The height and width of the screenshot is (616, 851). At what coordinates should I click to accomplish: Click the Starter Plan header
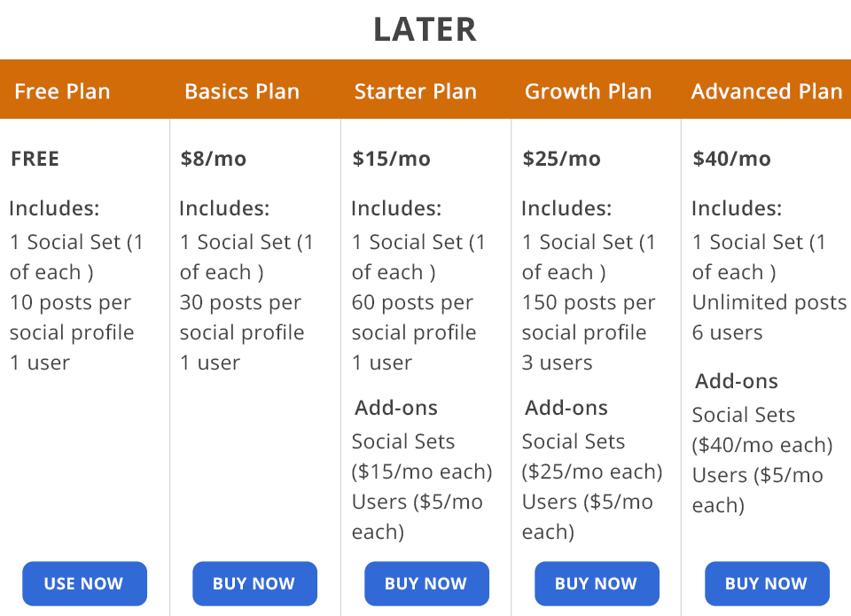pyautogui.click(x=416, y=91)
